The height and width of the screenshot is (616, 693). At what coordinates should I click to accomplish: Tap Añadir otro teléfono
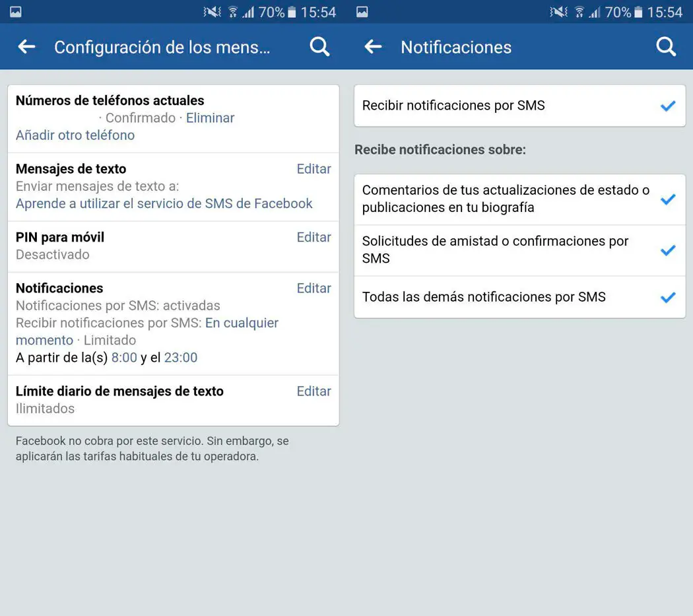[75, 135]
